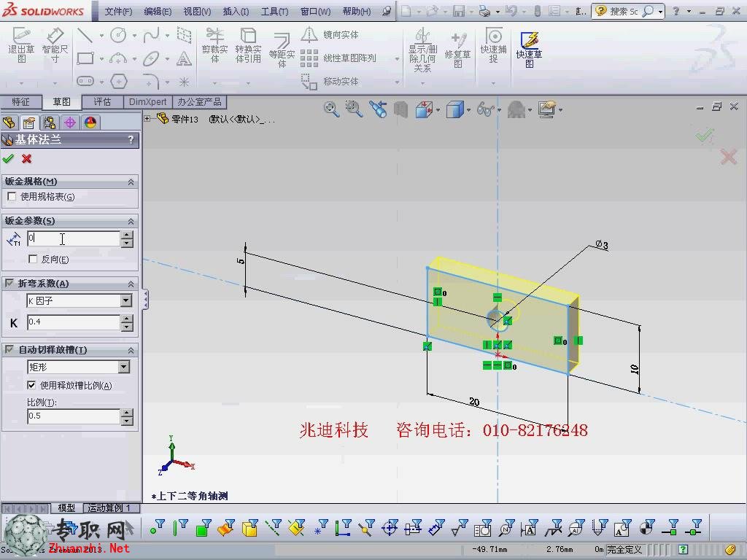Click the K factor value field
Image resolution: width=747 pixels, height=560 pixels.
73,322
